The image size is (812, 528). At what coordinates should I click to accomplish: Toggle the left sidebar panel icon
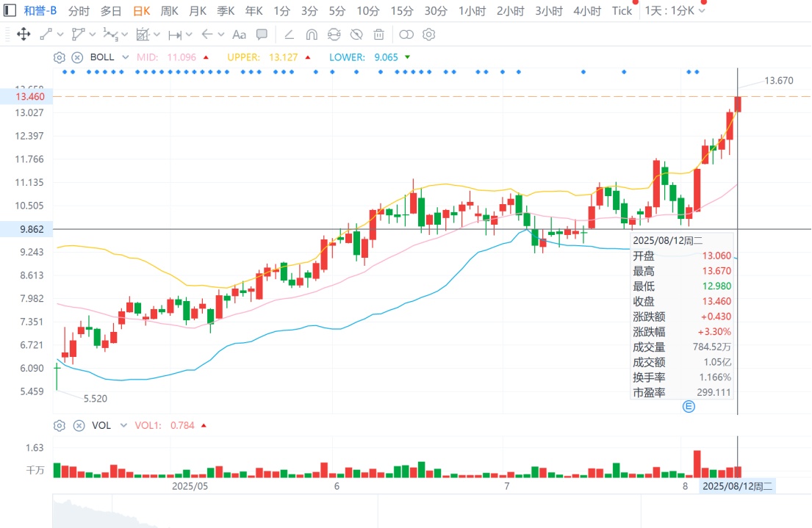(x=10, y=10)
